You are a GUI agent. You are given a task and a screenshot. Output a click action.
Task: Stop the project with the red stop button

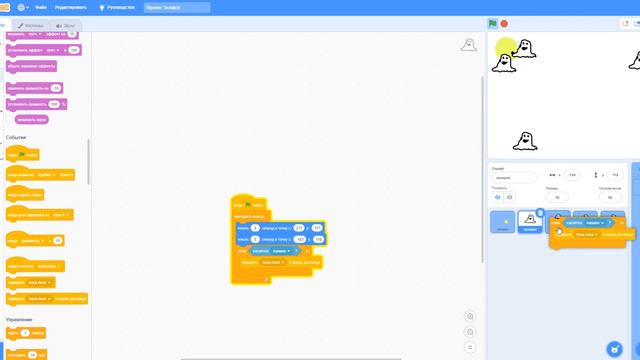[x=504, y=24]
